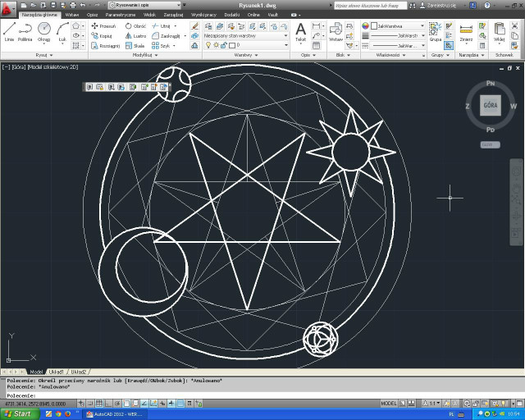Click the GÓRA face of the ViewCube
The image size is (525, 420).
coord(491,105)
